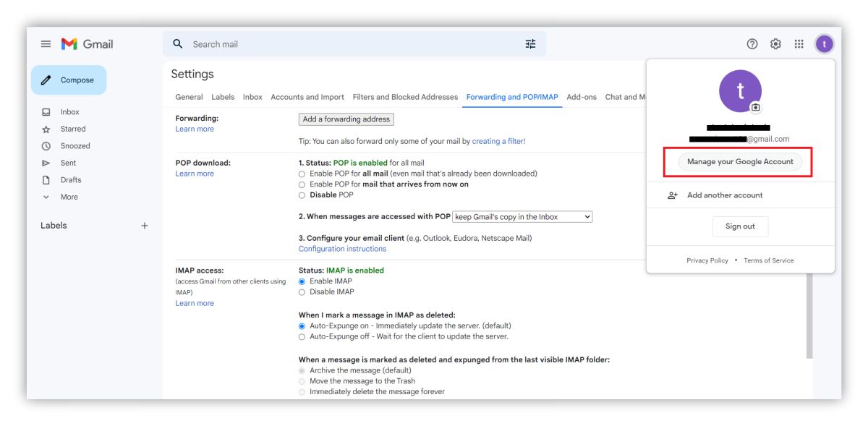Click Manage your Google Account button
Screen dimensions: 868x426
point(740,162)
